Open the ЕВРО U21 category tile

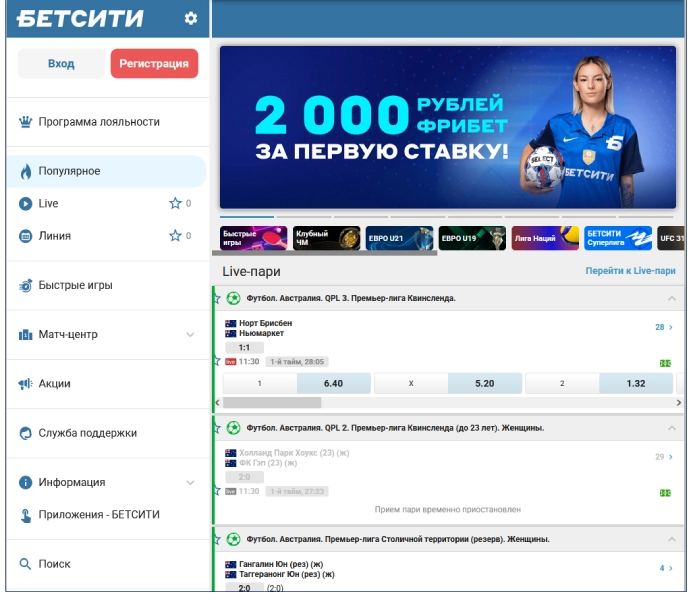click(399, 238)
